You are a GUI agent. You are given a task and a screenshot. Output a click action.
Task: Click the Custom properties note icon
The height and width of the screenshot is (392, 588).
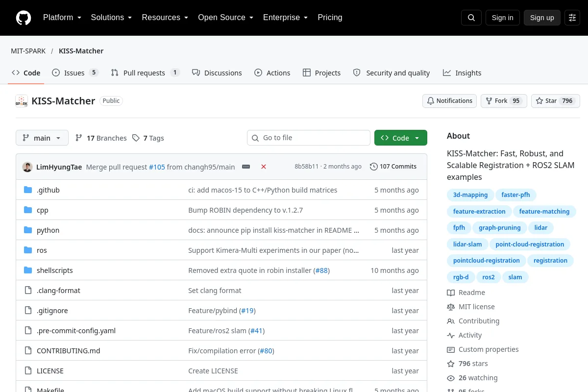click(x=451, y=349)
